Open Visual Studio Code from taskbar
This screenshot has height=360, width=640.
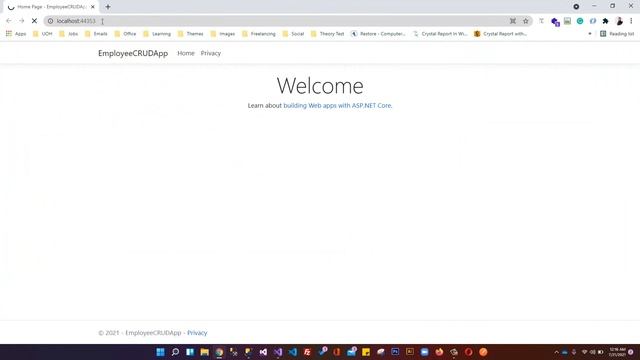click(x=293, y=352)
